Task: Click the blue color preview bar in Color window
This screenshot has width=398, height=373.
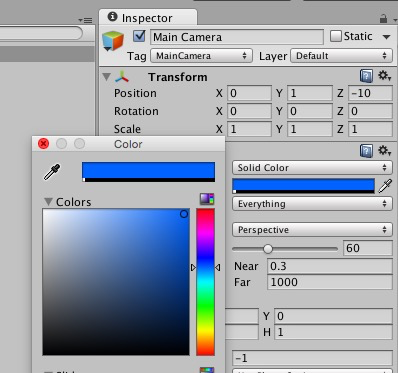Action: [x=148, y=172]
